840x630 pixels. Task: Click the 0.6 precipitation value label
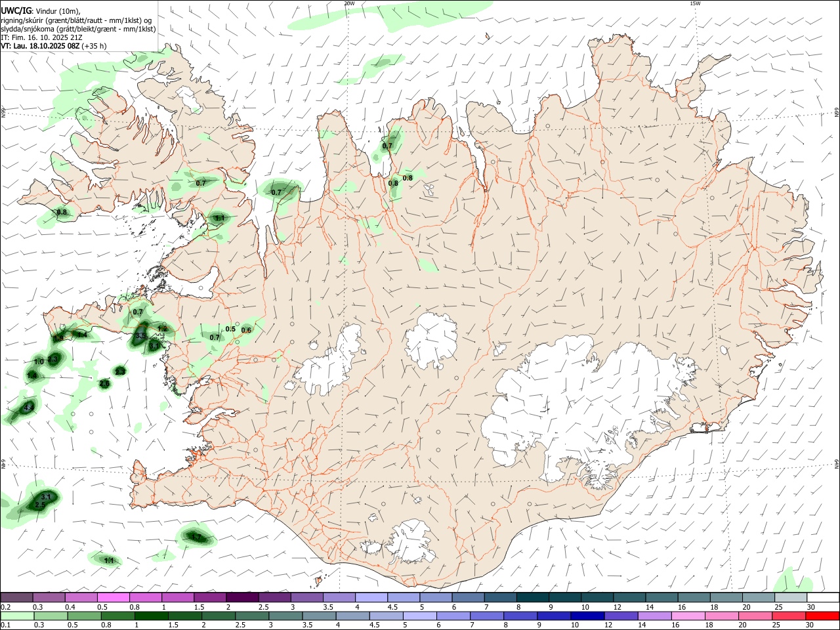(247, 330)
